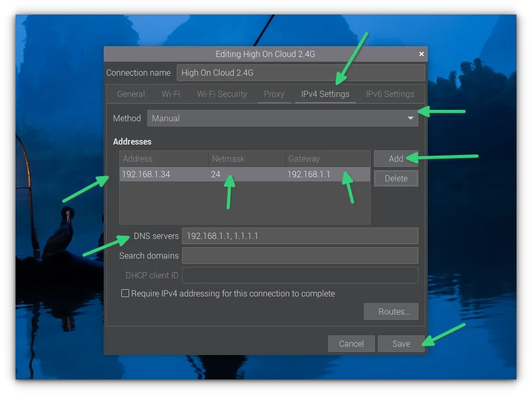Image resolution: width=532 pixels, height=396 pixels.
Task: Select the IPv4 Settings tab
Action: 325,94
